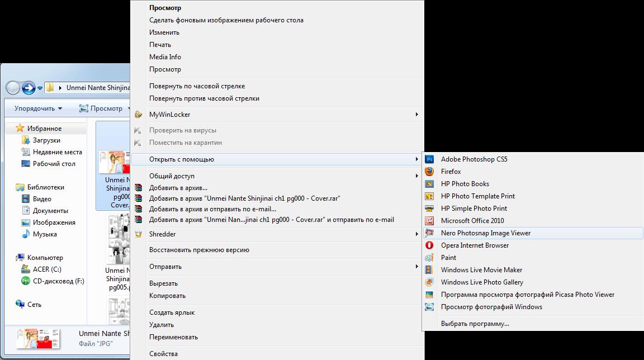The width and height of the screenshot is (644, 360).
Task: Click the Просмотр toolbar button in Explorer
Action: pos(101,108)
